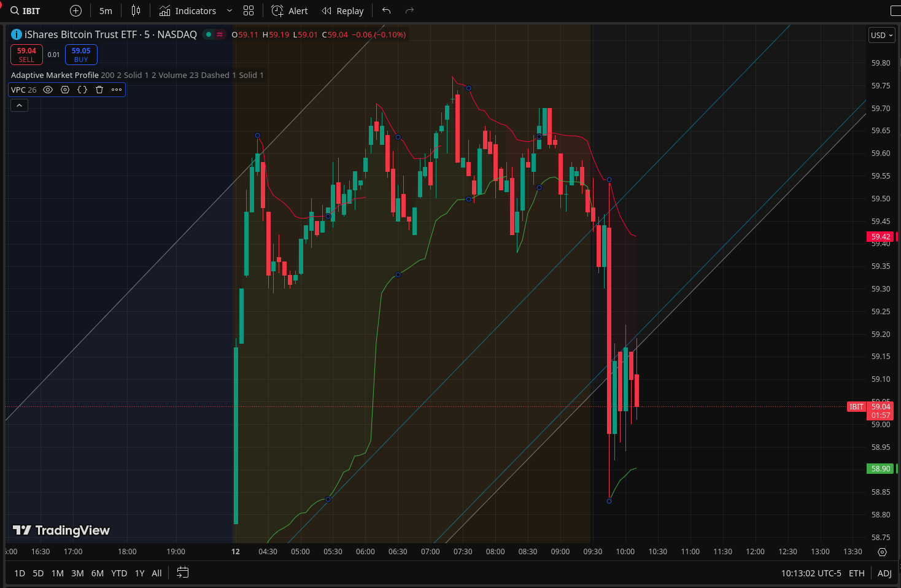Change the 5m chart interval

[106, 11]
